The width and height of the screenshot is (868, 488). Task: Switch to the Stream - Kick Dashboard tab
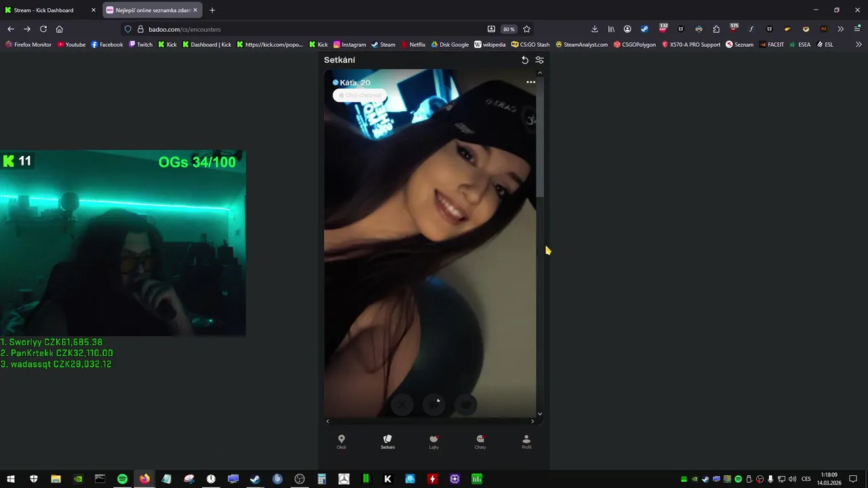tap(51, 10)
